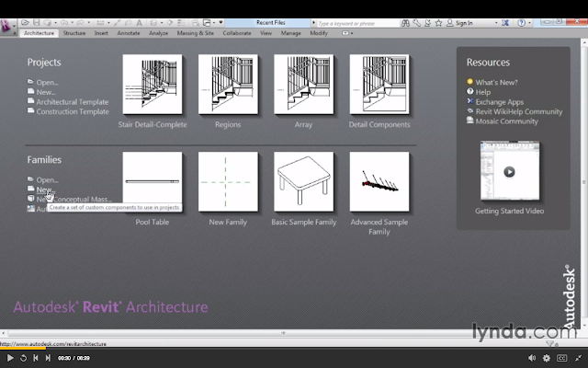Open the Collaborate ribbon tab

coord(237,33)
